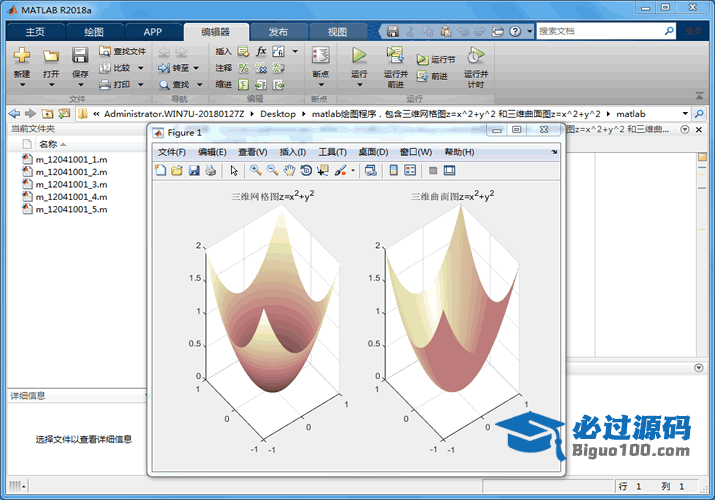Expand the 新建 dropdown arrow
The height and width of the screenshot is (500, 715).
(22, 85)
